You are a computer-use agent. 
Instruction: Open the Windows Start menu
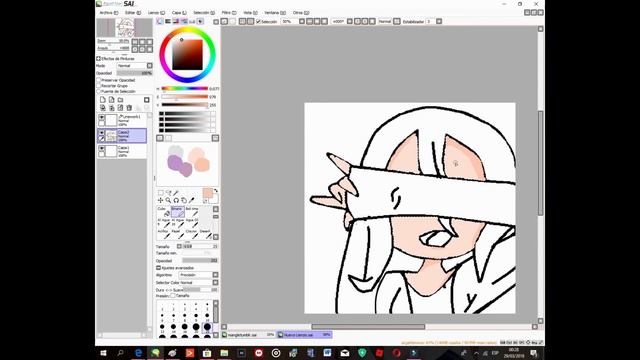(103, 353)
